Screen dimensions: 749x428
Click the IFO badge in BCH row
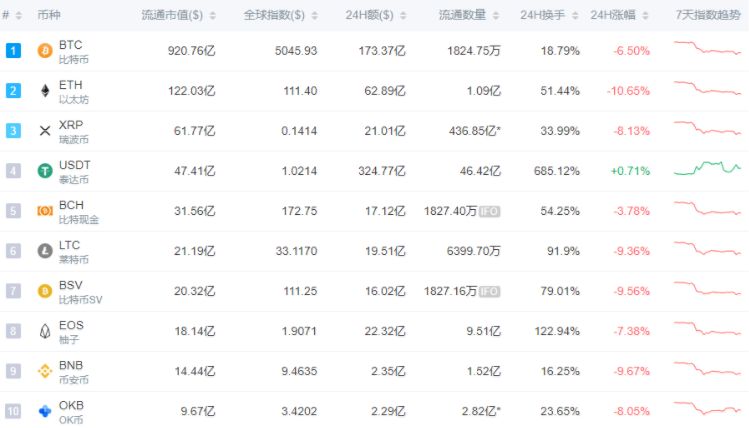click(x=489, y=211)
